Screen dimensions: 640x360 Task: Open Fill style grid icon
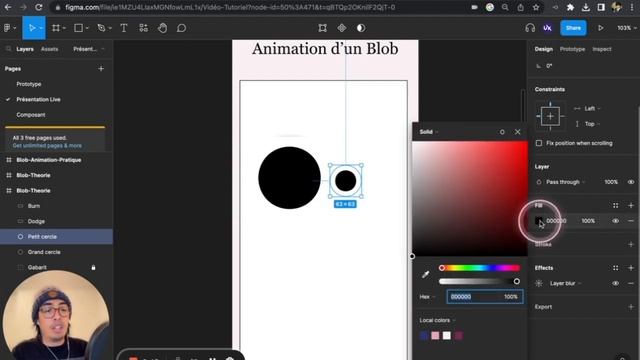pos(616,205)
